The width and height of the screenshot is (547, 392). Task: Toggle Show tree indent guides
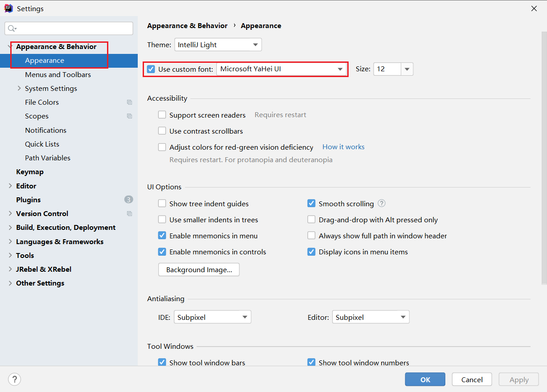[x=162, y=204]
